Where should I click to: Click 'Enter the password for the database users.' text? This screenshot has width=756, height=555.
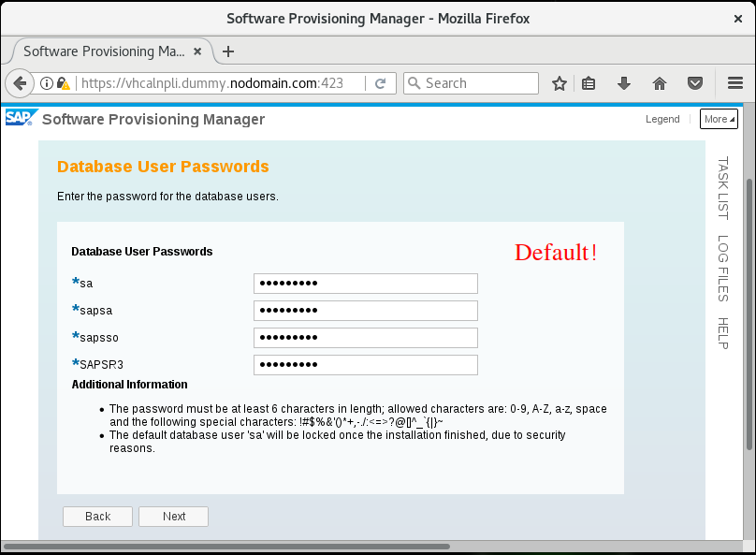click(167, 197)
